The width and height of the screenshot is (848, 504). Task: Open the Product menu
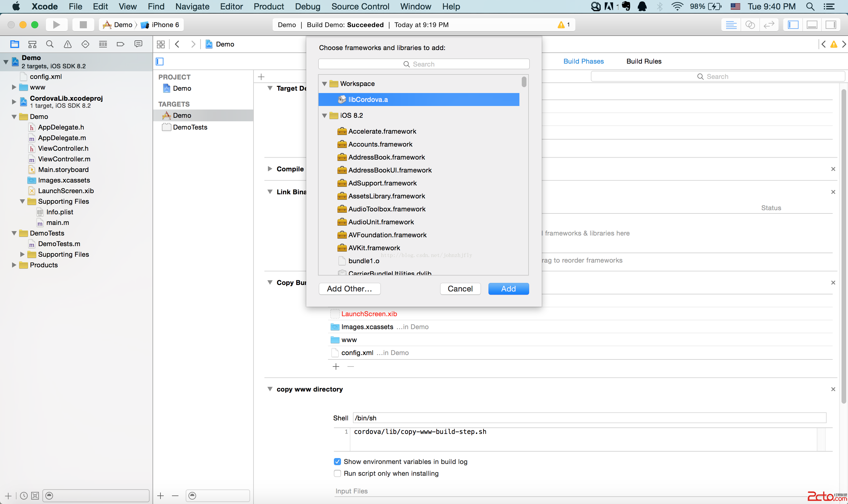point(268,6)
